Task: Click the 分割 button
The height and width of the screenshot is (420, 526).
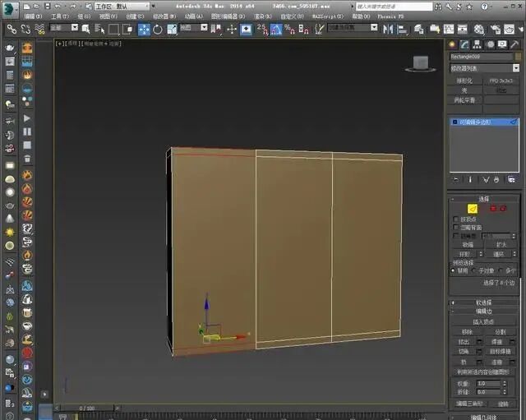Action: pos(501,332)
